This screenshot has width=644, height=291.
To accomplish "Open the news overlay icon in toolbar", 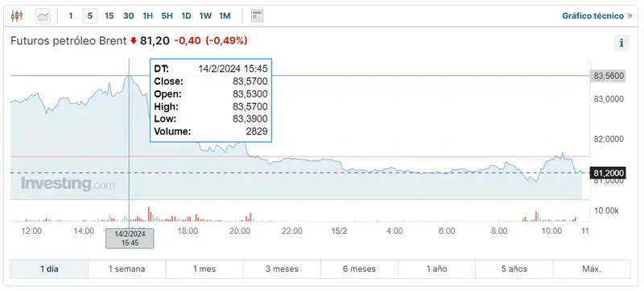I will [257, 16].
